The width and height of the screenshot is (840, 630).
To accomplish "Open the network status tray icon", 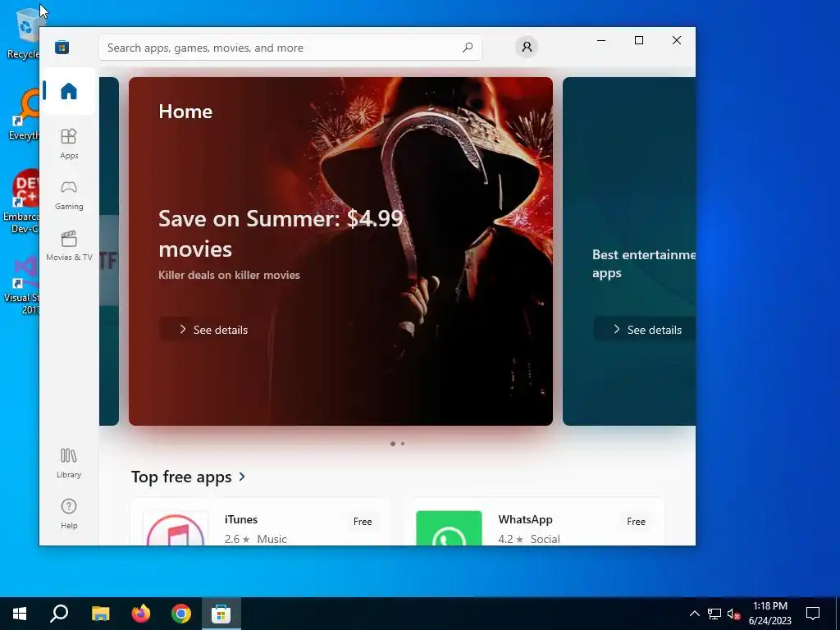I will [714, 614].
